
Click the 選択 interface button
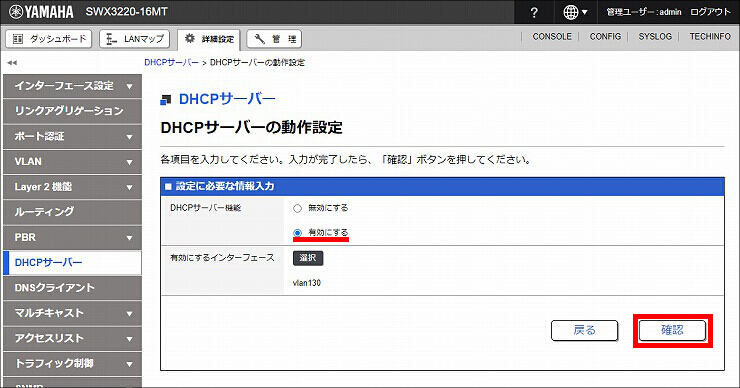[x=308, y=258]
